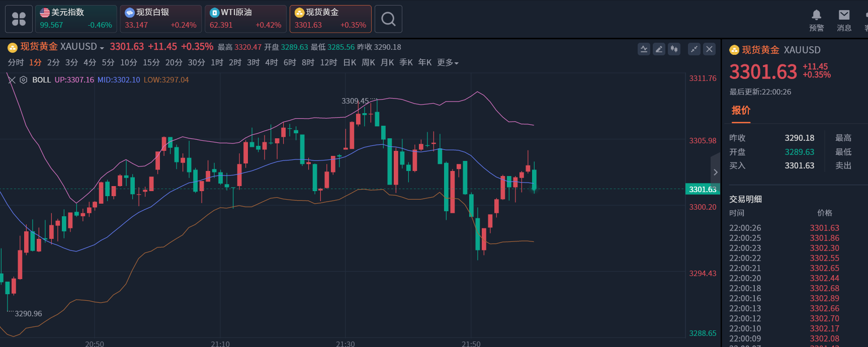Open the 消息 messages envelope

844,20
